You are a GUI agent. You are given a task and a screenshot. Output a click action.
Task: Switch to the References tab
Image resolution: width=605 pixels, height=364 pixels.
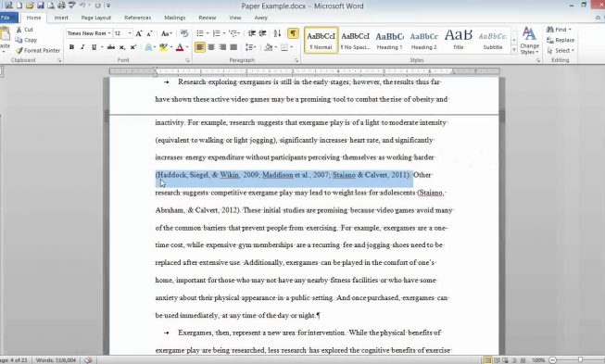(x=138, y=18)
